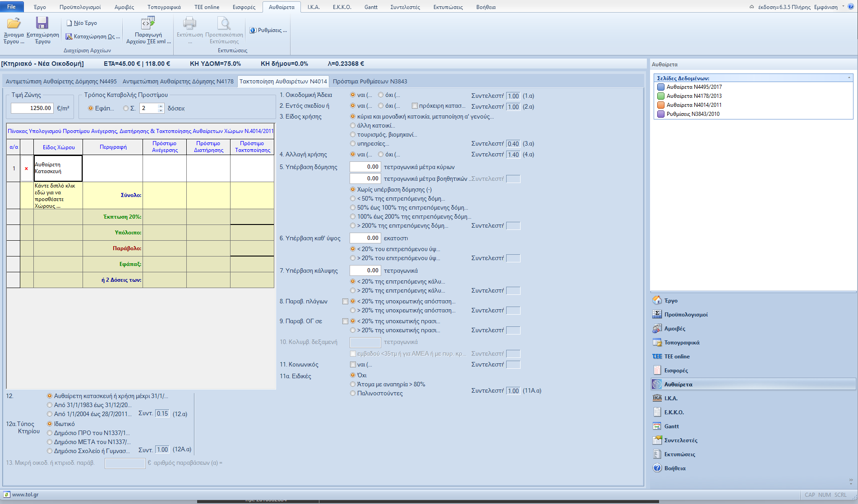The height and width of the screenshot is (504, 858).
Task: Click the Ρυθμίσεις ... button
Action: [x=268, y=30]
